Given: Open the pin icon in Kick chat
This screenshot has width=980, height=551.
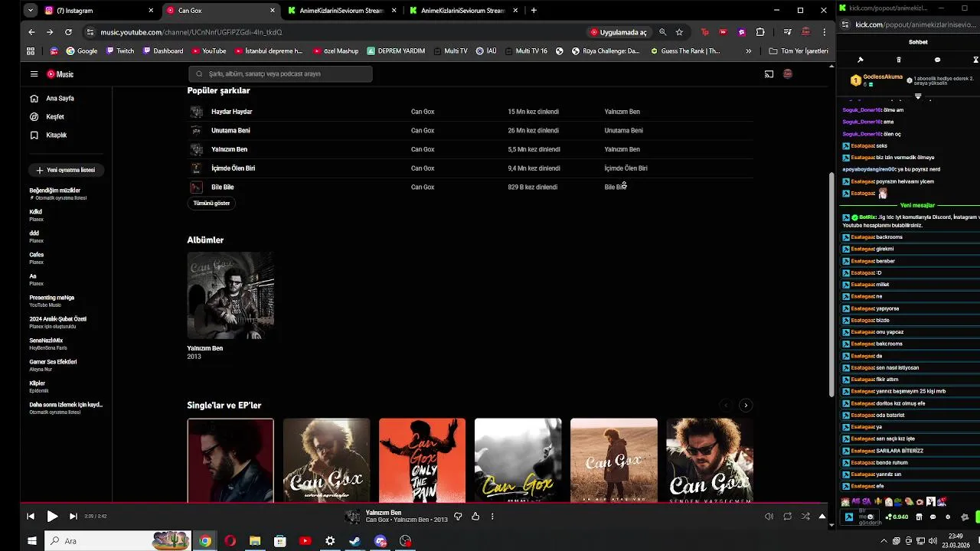Looking at the screenshot, I should [x=861, y=60].
